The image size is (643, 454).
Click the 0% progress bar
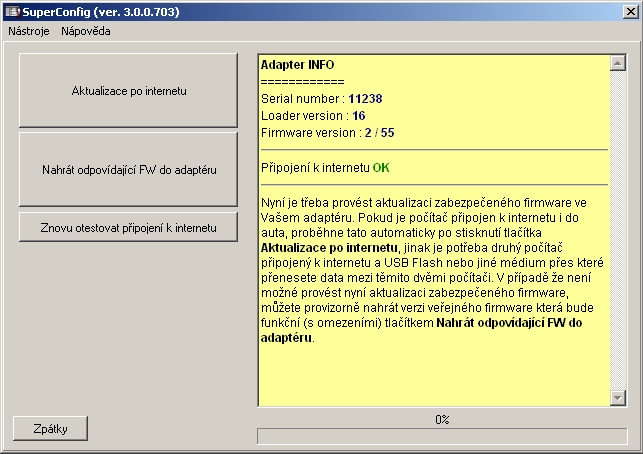442,436
